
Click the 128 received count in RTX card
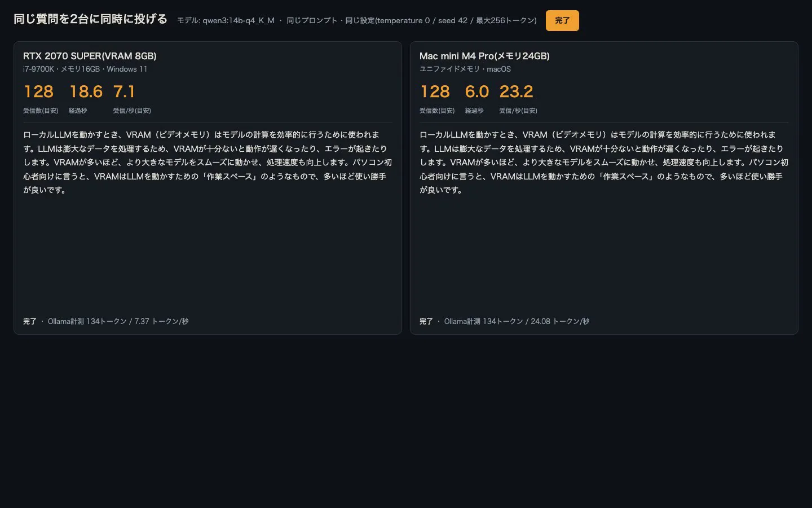pyautogui.click(x=39, y=91)
